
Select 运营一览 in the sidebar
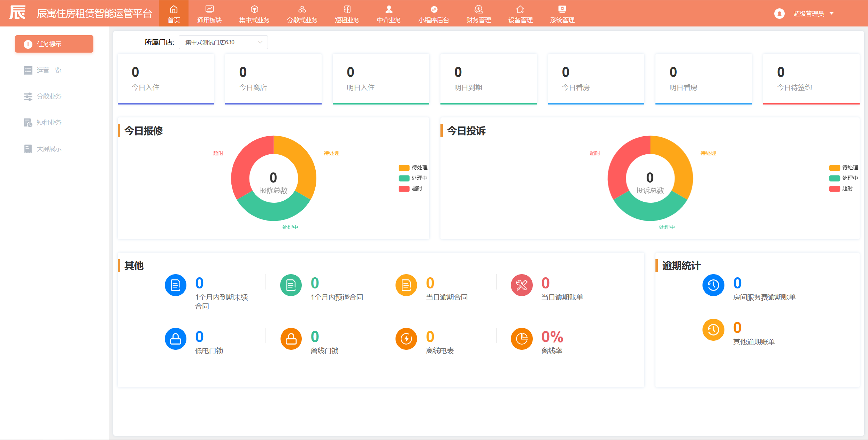49,70
